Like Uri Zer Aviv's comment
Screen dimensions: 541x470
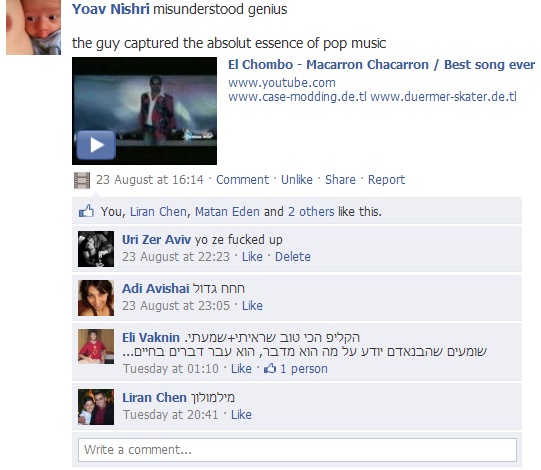pos(252,257)
